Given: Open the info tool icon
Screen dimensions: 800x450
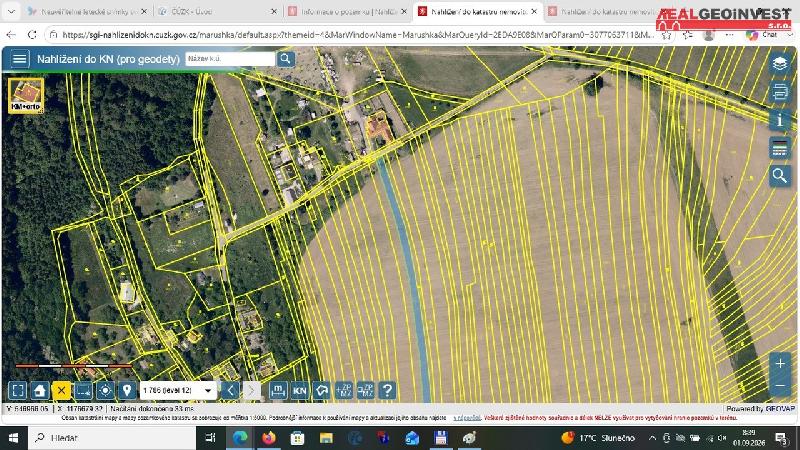Looking at the screenshot, I should coord(779,120).
